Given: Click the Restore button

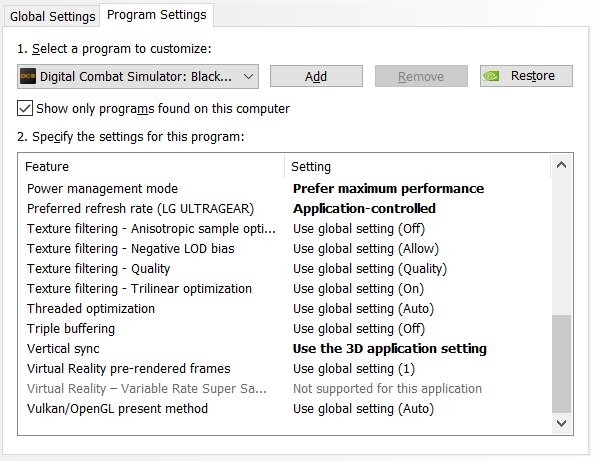Looking at the screenshot, I should point(526,76).
